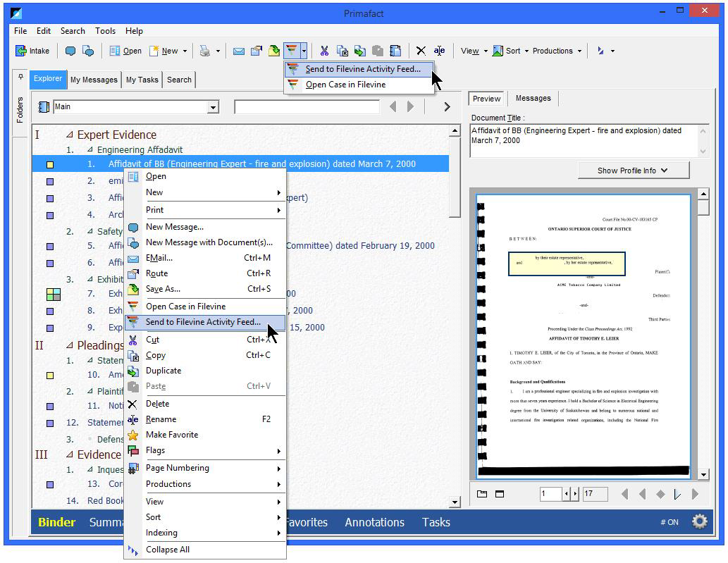The image size is (728, 563).
Task: Switch to the My Messages tab
Action: point(94,80)
